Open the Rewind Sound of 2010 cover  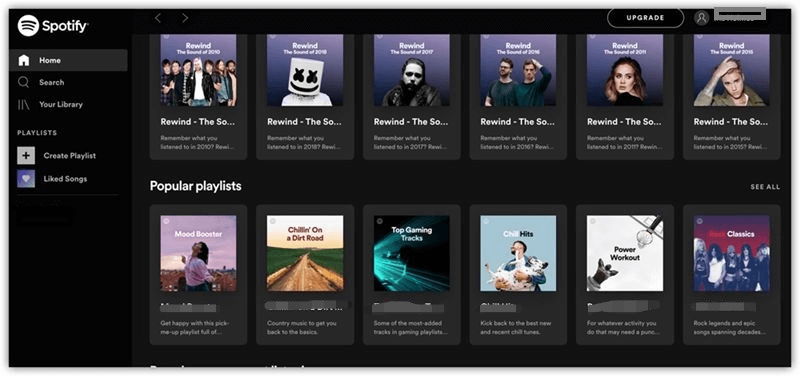tap(198, 70)
